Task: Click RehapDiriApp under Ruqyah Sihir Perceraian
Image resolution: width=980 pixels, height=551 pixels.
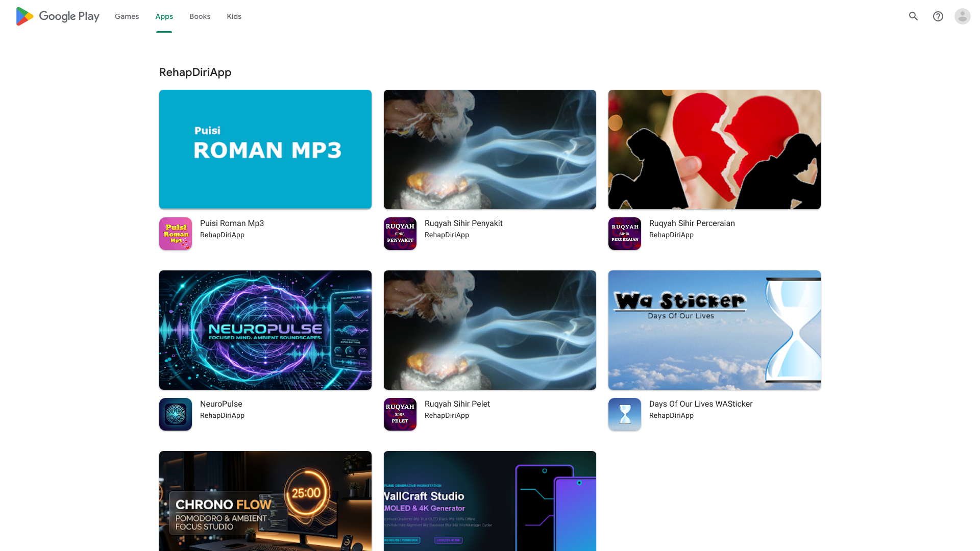Action: pyautogui.click(x=672, y=235)
